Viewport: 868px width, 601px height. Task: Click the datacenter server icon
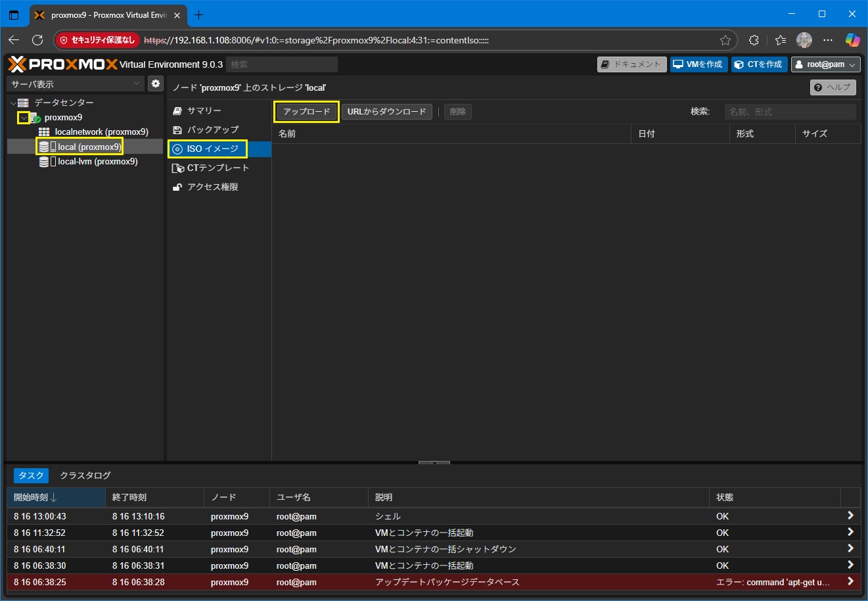click(x=24, y=103)
